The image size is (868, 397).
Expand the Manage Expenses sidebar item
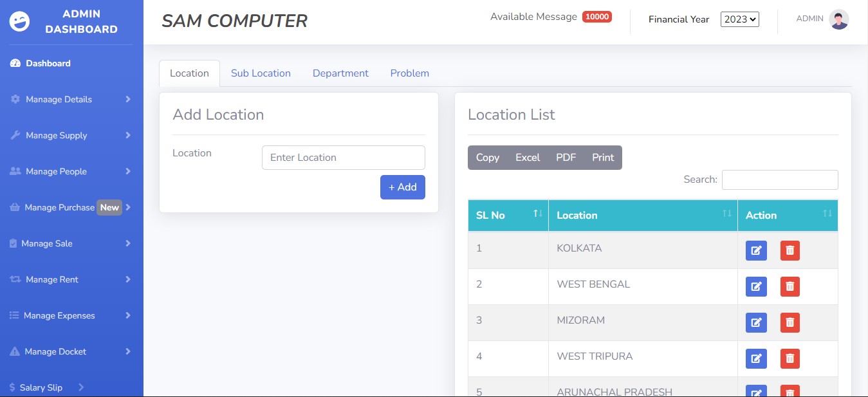(x=71, y=315)
